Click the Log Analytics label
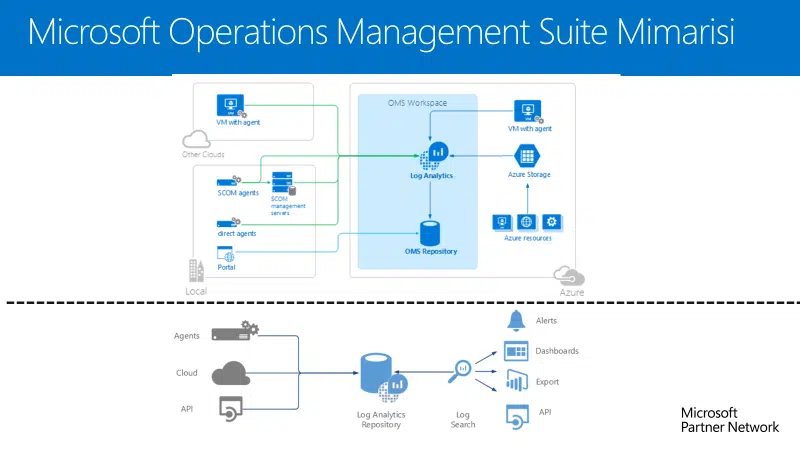Image resolution: width=800 pixels, height=450 pixels. (431, 176)
